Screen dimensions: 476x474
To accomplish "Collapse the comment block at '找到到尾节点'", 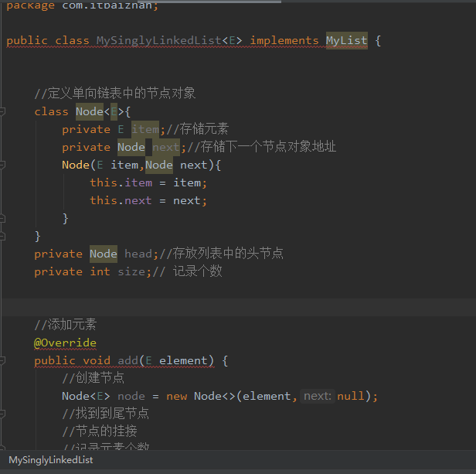I will [2, 414].
